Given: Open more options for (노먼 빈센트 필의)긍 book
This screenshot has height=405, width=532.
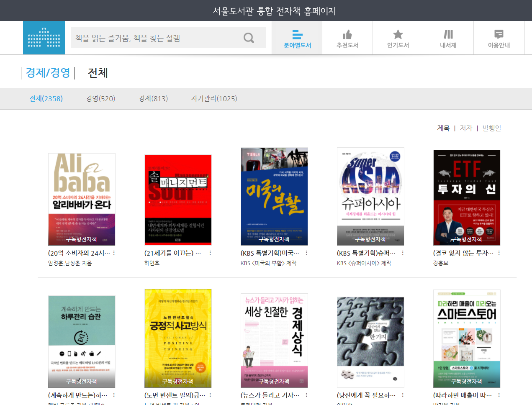Looking at the screenshot, I should (210, 395).
